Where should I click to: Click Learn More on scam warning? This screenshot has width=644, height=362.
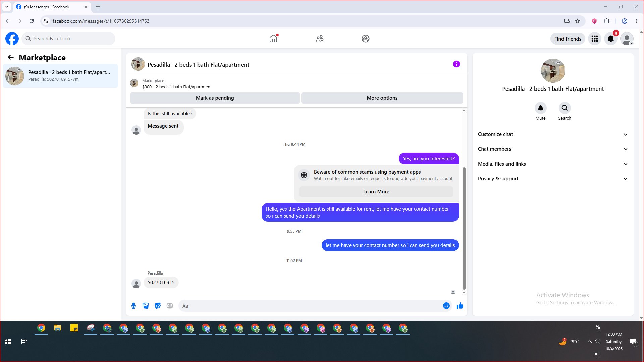coord(376,192)
